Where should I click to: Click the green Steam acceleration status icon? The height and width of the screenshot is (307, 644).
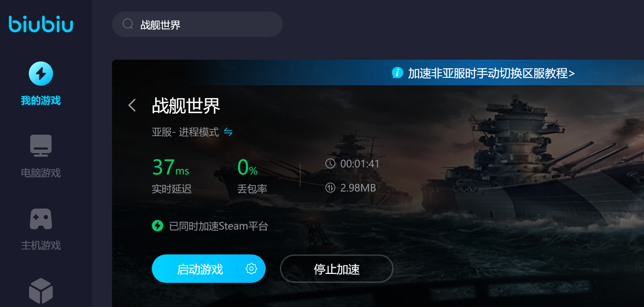pyautogui.click(x=158, y=226)
